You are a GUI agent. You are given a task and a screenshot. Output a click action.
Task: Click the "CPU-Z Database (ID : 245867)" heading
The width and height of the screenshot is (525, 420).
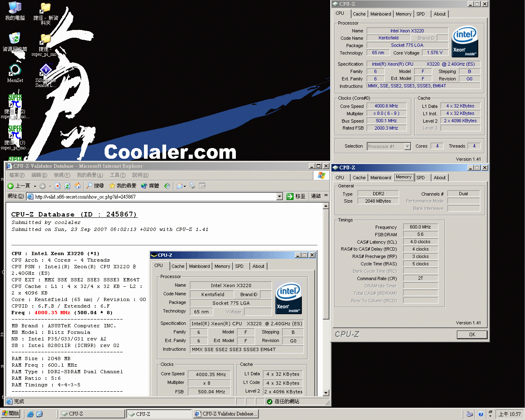pos(74,215)
